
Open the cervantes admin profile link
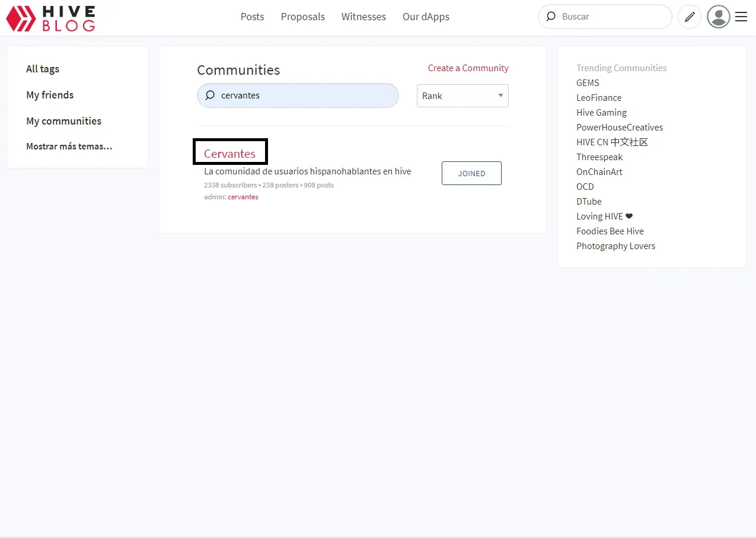pyautogui.click(x=243, y=197)
